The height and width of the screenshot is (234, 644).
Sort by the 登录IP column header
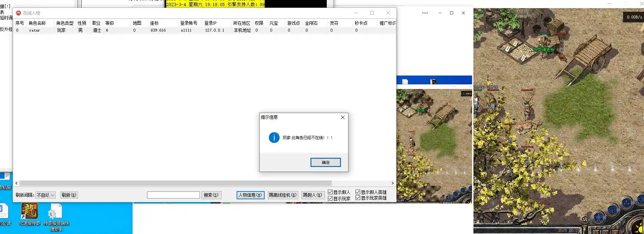(217, 23)
